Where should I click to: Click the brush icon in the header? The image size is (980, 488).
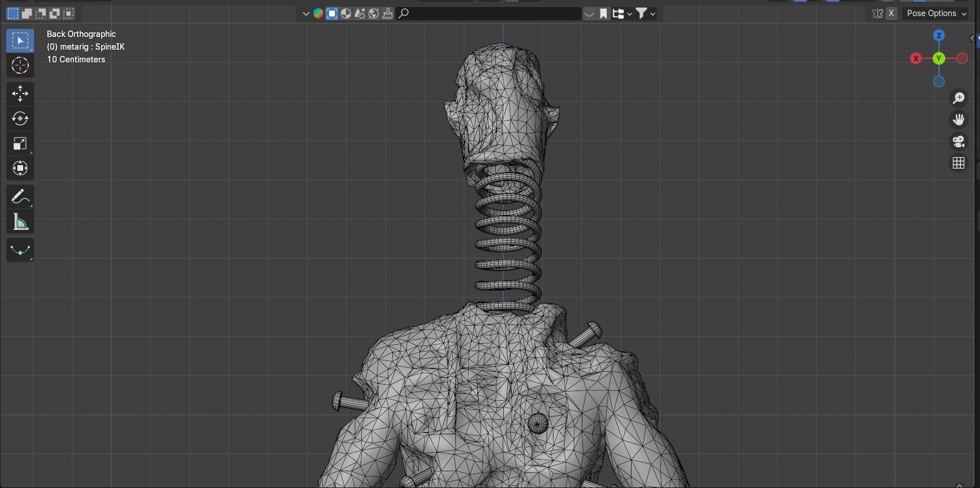point(388,13)
